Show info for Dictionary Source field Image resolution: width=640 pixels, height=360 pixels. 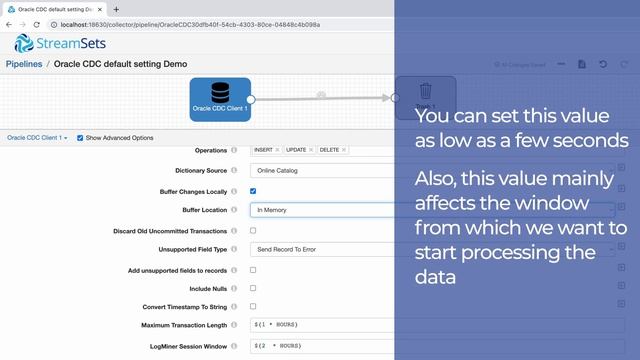point(234,170)
